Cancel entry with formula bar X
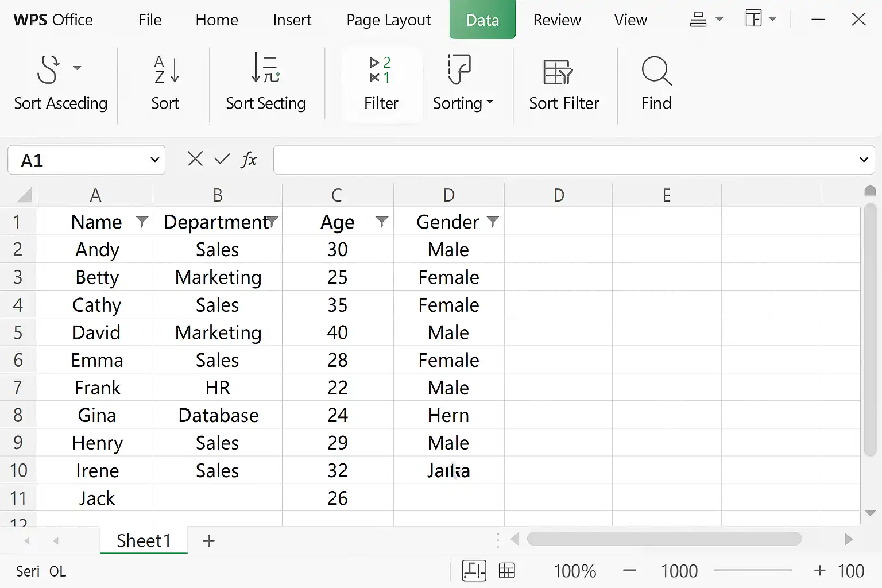Image resolution: width=882 pixels, height=588 pixels. 195,159
